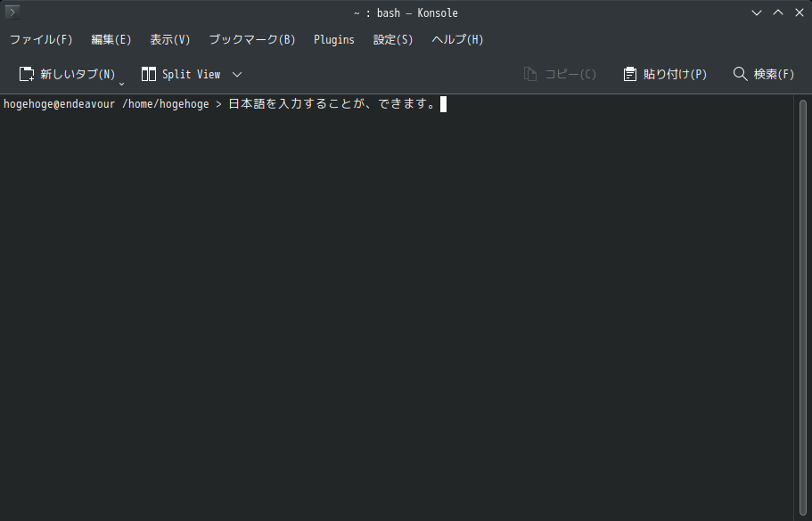Image resolution: width=812 pixels, height=521 pixels.
Task: Click the window title ~ : bash — Konsole
Action: (406, 13)
